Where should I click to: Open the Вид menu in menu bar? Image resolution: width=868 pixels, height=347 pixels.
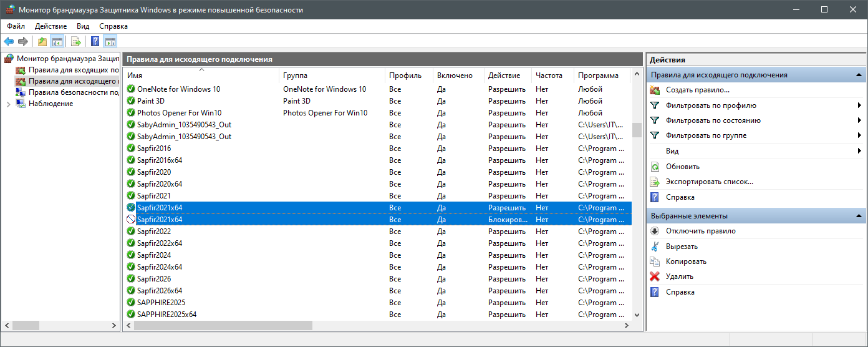pyautogui.click(x=83, y=26)
